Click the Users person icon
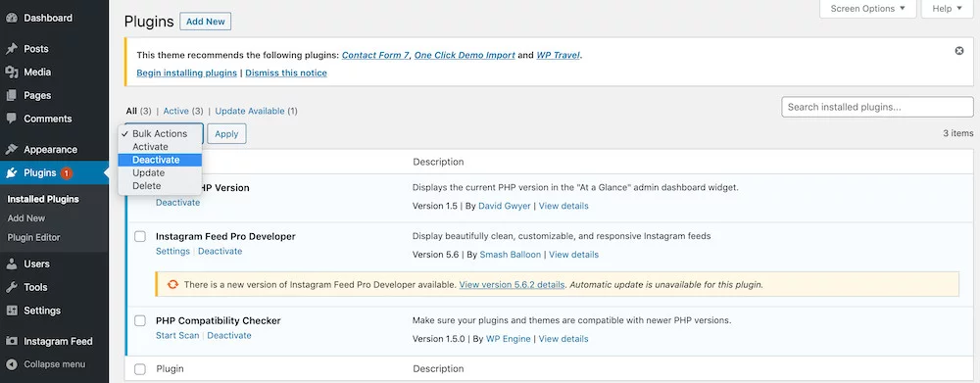Screen dimensions: 980x383 pos(11,263)
